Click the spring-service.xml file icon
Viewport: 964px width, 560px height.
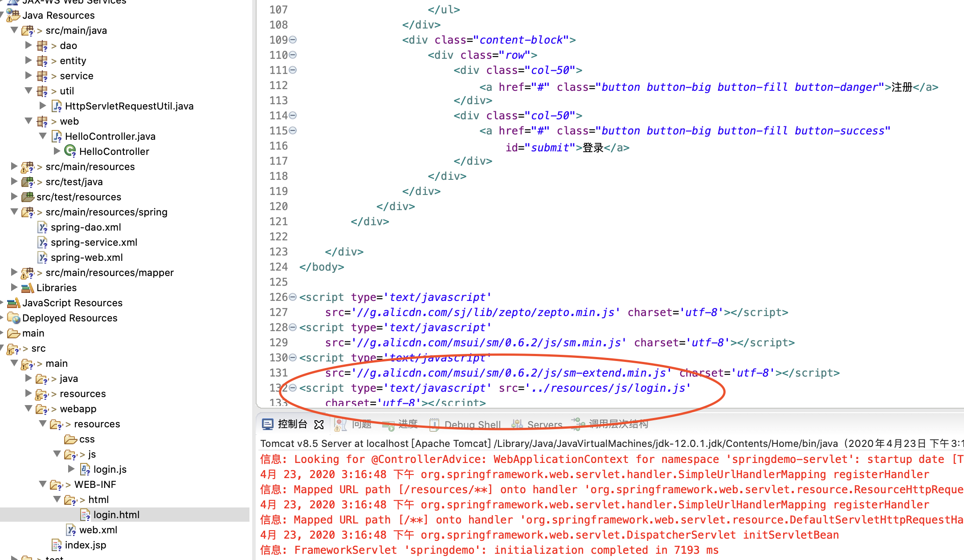pyautogui.click(x=42, y=242)
